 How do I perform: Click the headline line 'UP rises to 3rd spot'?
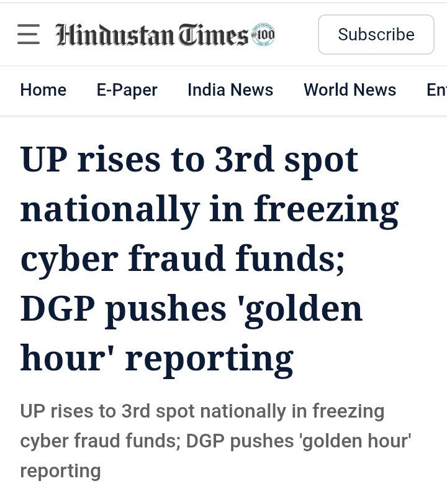(x=189, y=160)
